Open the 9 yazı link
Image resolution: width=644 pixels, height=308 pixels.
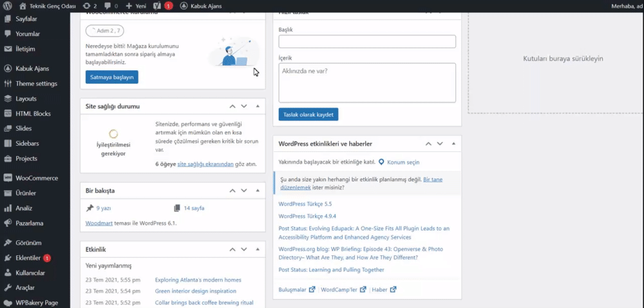click(104, 208)
